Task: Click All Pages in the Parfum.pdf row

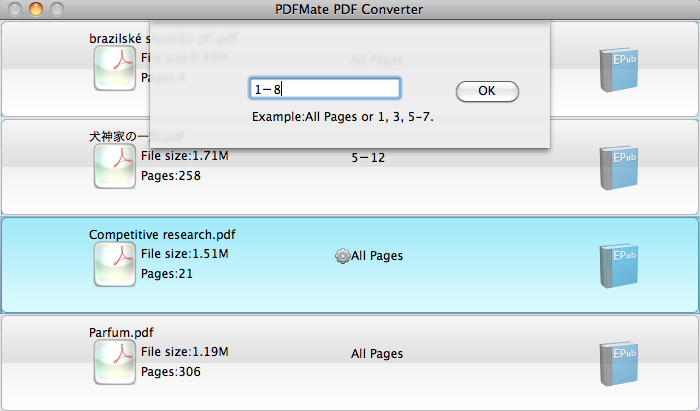Action: point(377,354)
